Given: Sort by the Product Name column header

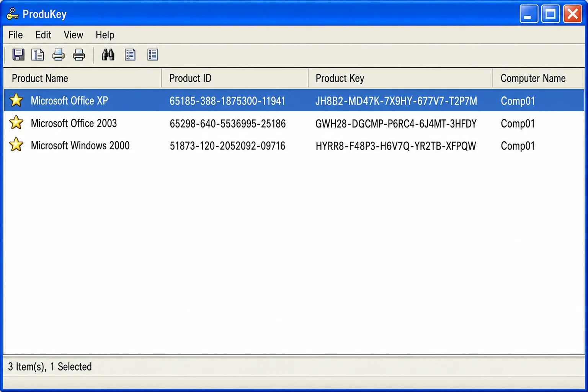Looking at the screenshot, I should (x=83, y=78).
